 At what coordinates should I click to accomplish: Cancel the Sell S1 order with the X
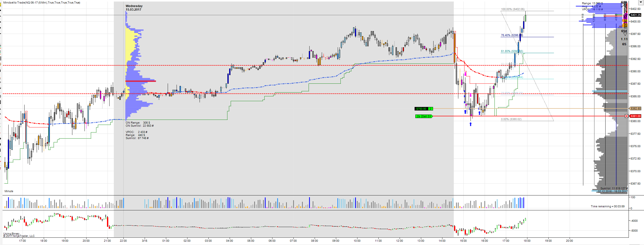pyautogui.click(x=626, y=116)
